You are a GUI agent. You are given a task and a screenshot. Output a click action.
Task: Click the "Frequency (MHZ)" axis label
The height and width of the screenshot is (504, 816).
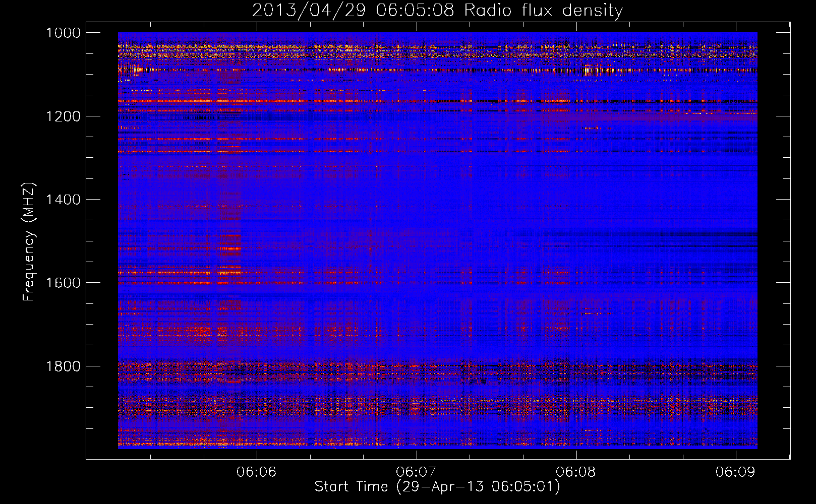(29, 242)
